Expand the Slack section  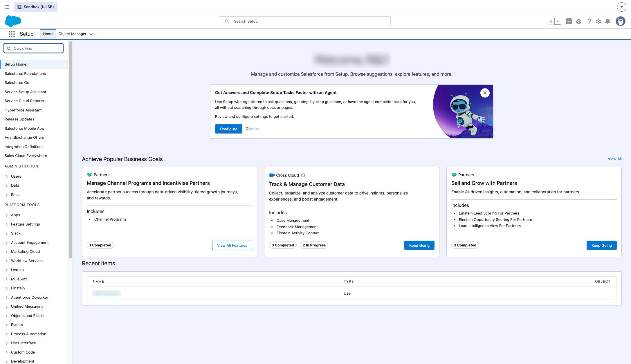pyautogui.click(x=7, y=233)
